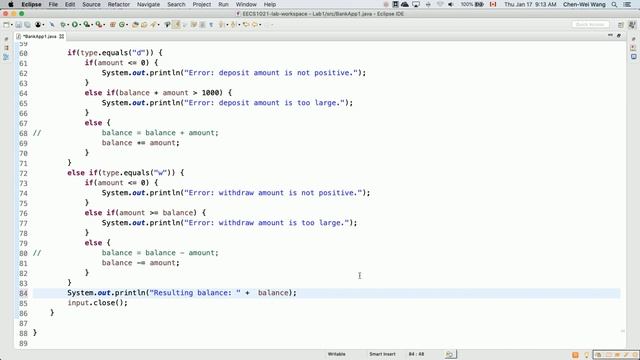The width and height of the screenshot is (640, 360).
Task: Click the 84 : 48 cursor position
Action: click(416, 354)
